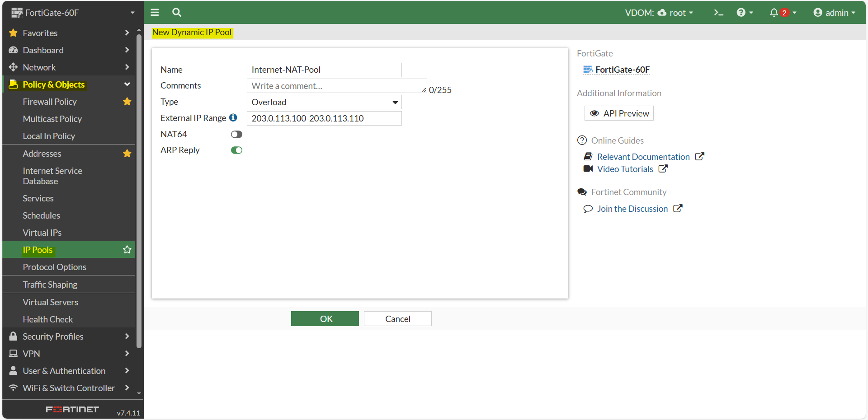This screenshot has width=868, height=420.
Task: Click the External IP Range field
Action: pos(324,118)
